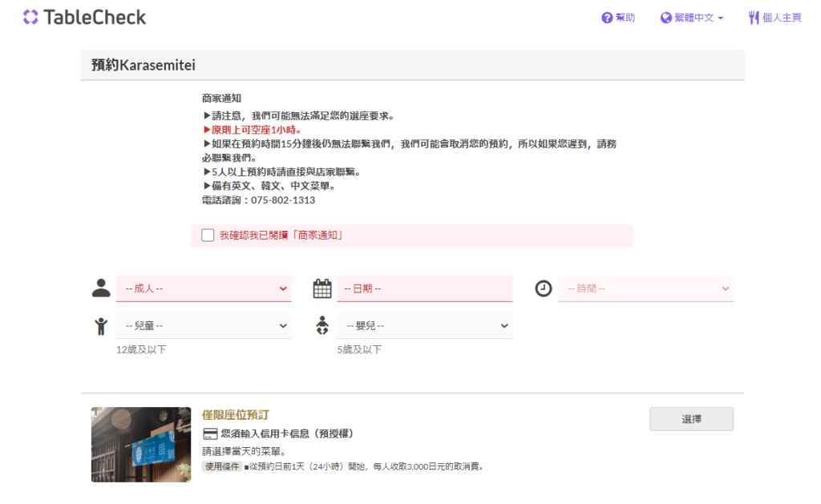Viewport: 821px width, 504px height.
Task: Open the 兒童 children dropdown
Action: [x=203, y=325]
